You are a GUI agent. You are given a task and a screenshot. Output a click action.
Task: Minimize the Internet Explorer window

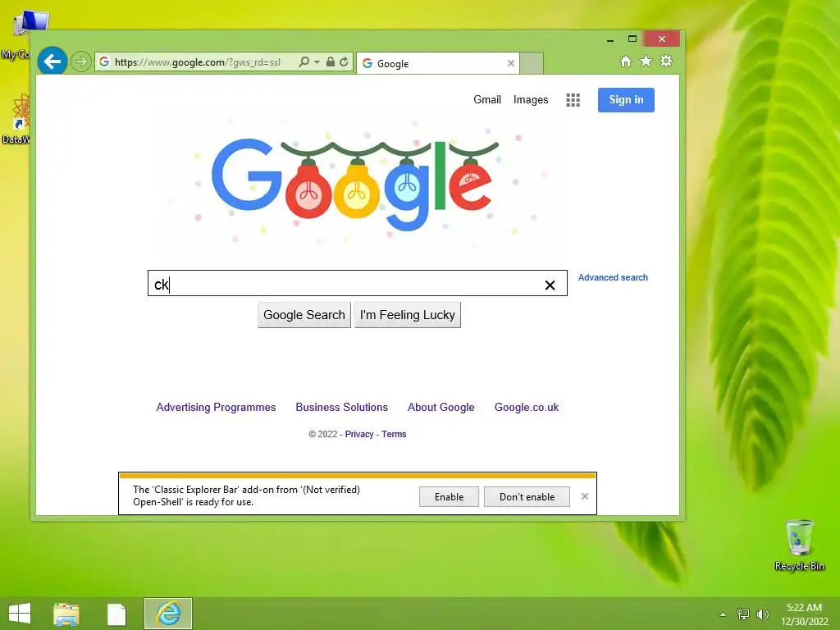610,39
